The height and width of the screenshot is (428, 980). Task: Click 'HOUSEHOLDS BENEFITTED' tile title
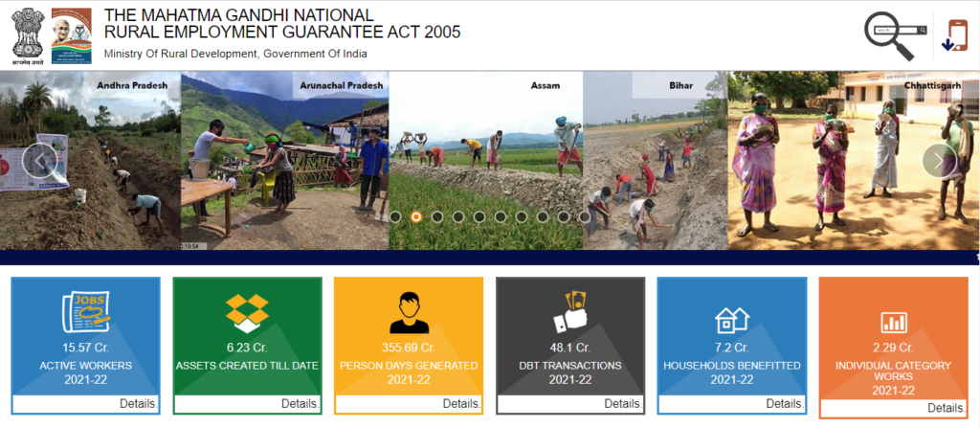click(x=732, y=366)
